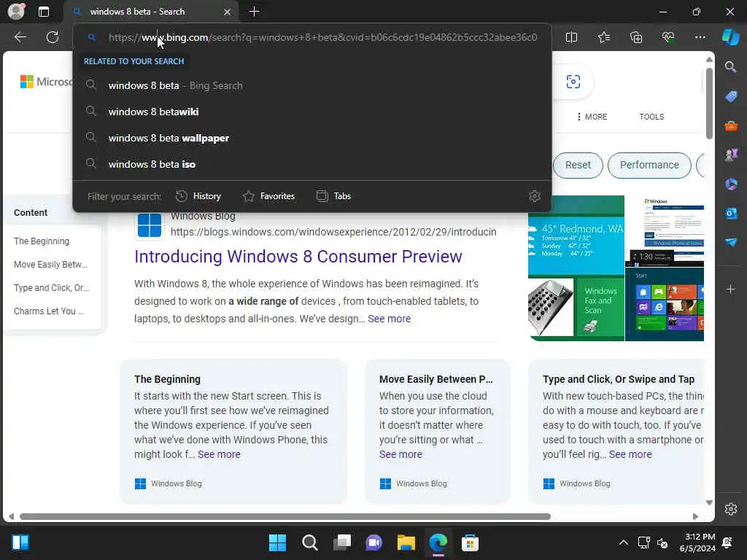
Task: Click the horizontal scrollbar thumb
Action: [x=285, y=517]
